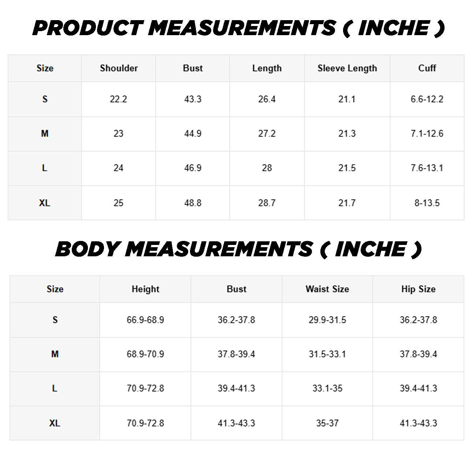Click the 22.2 shoulder value for size S
476x476 pixels.
click(118, 99)
